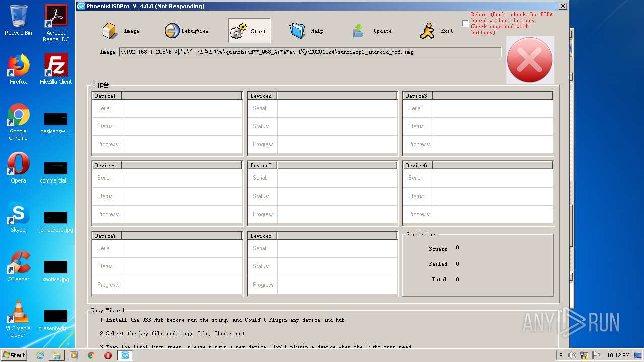The height and width of the screenshot is (362, 644).
Task: Open the Windows Start menu
Action: (x=14, y=355)
